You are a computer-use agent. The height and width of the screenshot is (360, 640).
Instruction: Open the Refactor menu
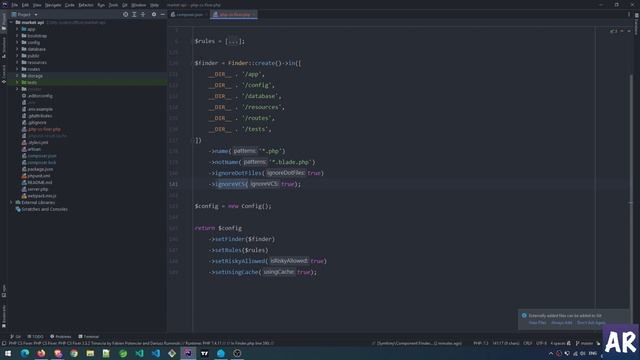point(86,5)
